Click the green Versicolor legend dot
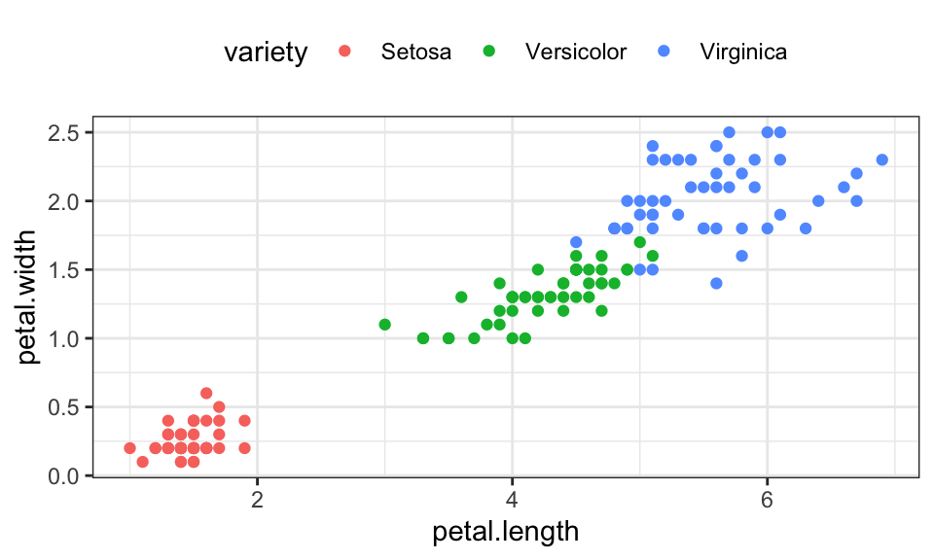The width and height of the screenshot is (934, 560). click(487, 52)
